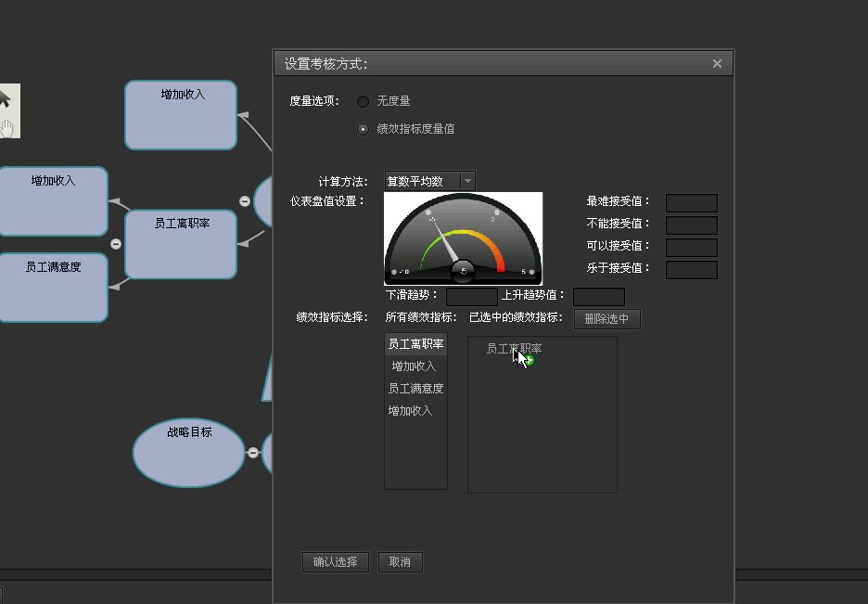Click the 取消 button
The width and height of the screenshot is (868, 604).
(401, 562)
